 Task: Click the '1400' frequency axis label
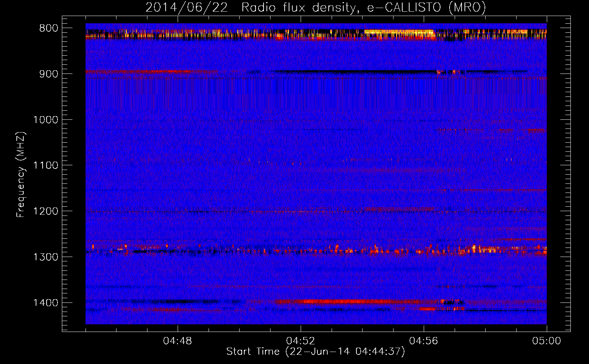click(46, 302)
